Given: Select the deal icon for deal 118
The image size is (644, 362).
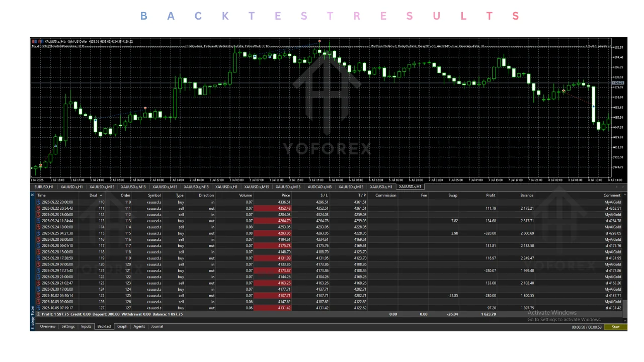Looking at the screenshot, I should 39,252.
